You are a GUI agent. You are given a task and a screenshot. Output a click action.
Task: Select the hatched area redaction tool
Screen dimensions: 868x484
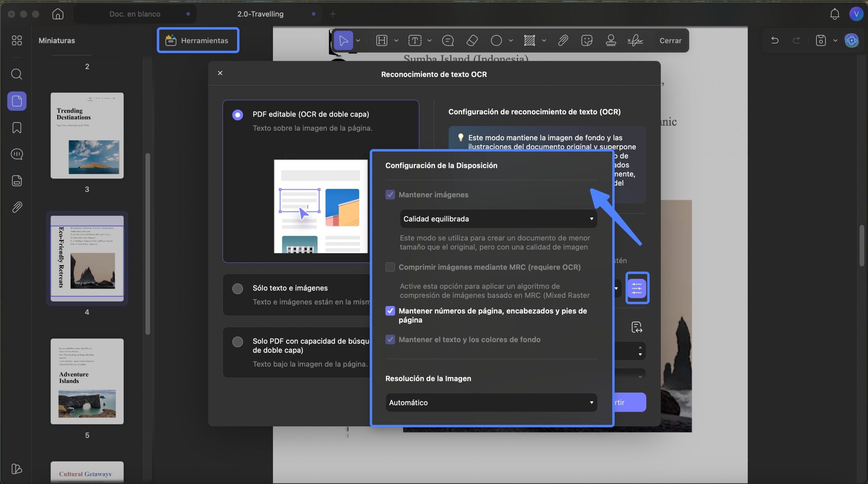(x=529, y=40)
